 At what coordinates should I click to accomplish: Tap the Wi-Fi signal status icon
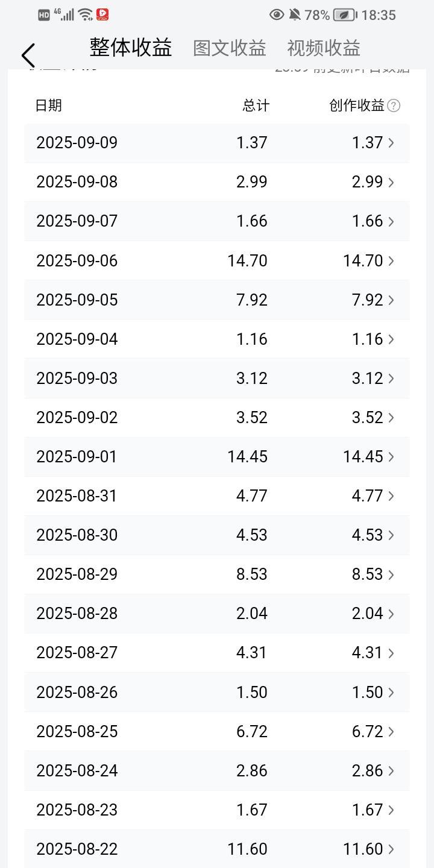(86, 14)
